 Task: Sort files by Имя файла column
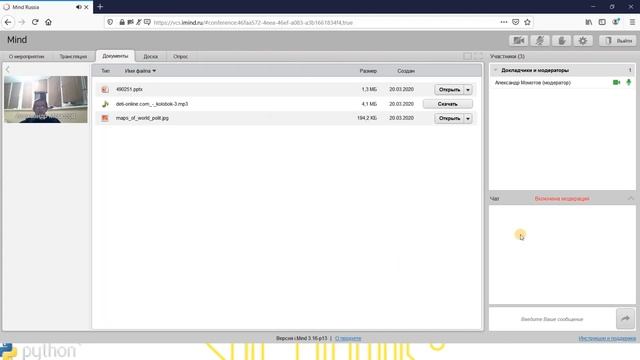point(140,71)
